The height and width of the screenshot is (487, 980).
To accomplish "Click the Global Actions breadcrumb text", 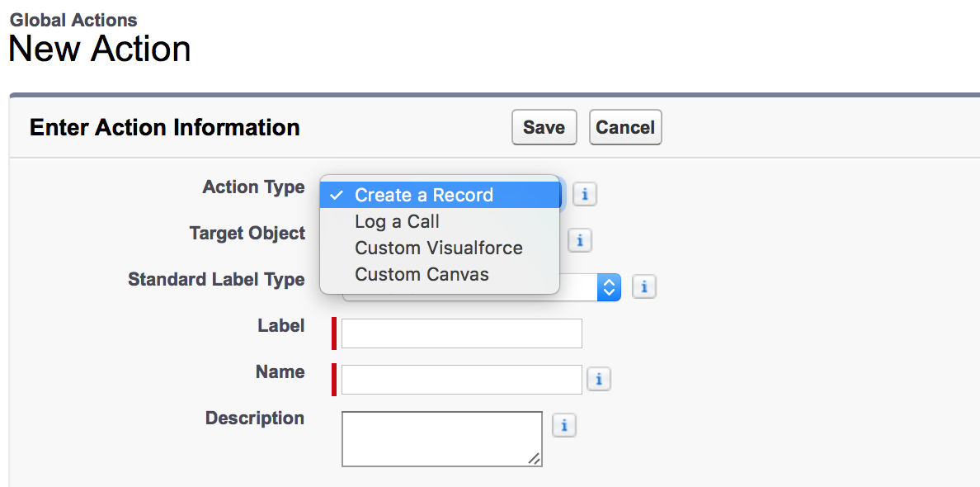I will coord(73,20).
